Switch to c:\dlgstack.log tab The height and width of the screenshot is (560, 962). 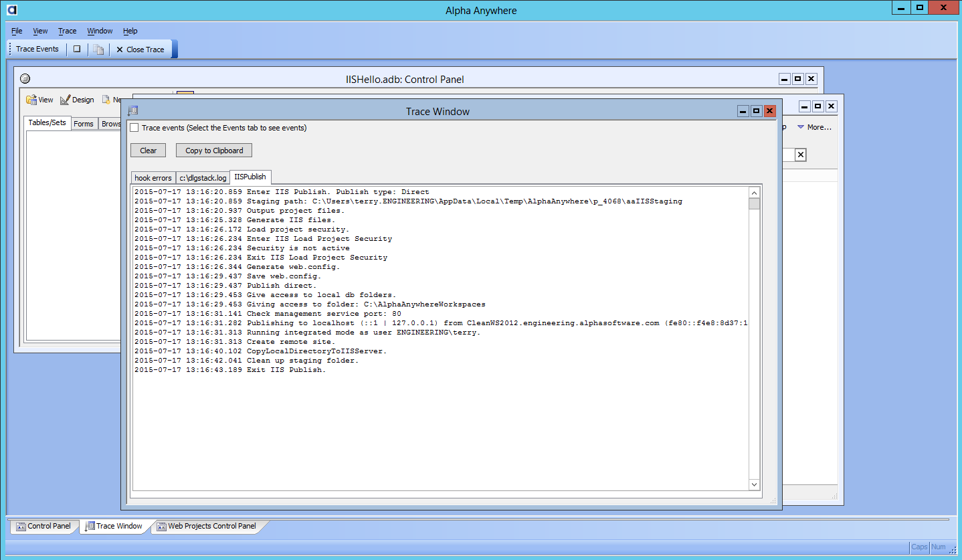[x=203, y=178]
